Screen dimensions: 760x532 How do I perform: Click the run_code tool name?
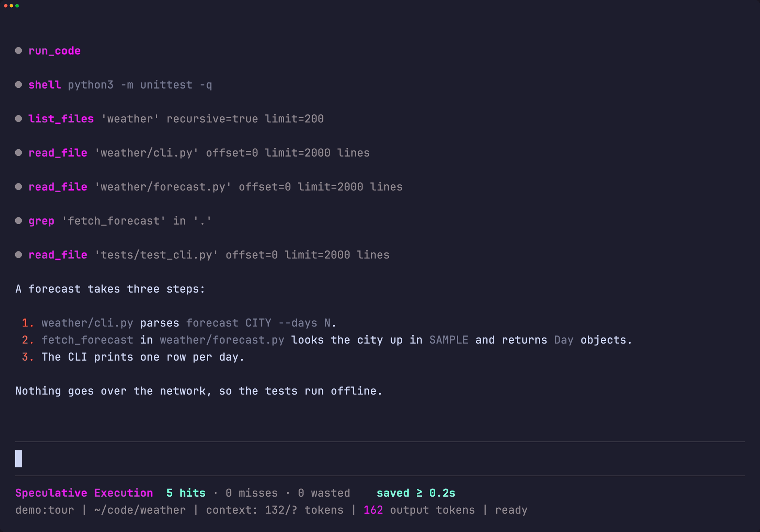pos(54,51)
